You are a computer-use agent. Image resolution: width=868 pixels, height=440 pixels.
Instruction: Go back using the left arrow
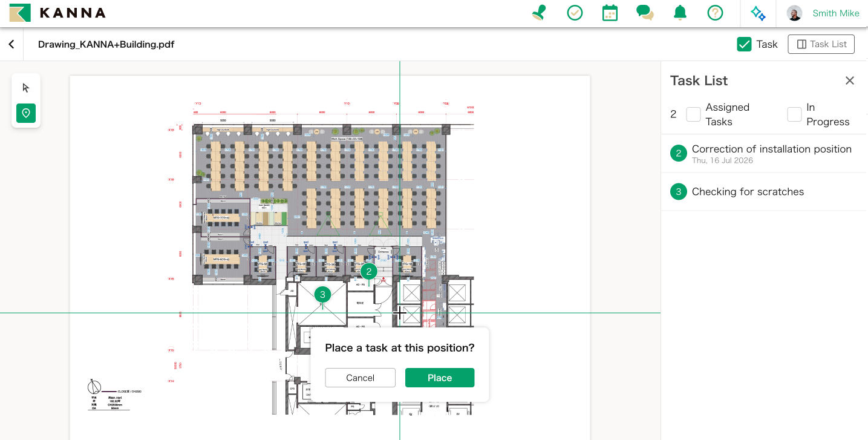tap(11, 44)
